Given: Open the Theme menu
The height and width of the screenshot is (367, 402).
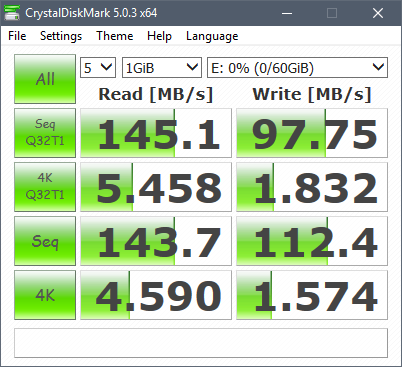Looking at the screenshot, I should 115,36.
